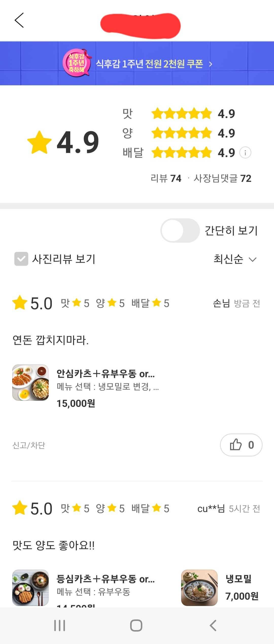This screenshot has width=274, height=644.
Task: Open the 최신순 sort dropdown
Action: (235, 259)
